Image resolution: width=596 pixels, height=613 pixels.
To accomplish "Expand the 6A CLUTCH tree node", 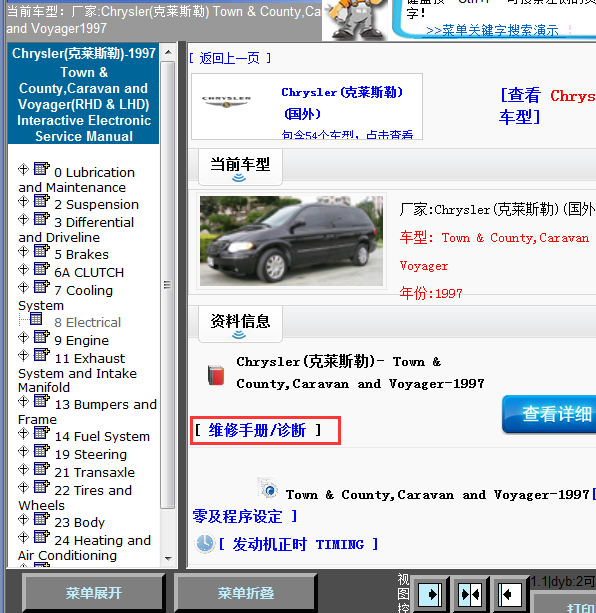I will 23,269.
